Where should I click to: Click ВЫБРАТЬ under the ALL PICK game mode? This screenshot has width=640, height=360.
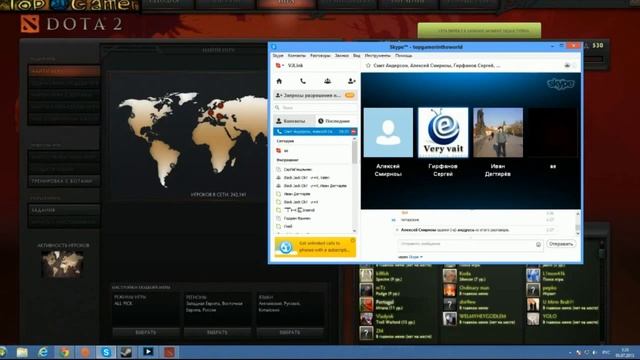pos(146,332)
